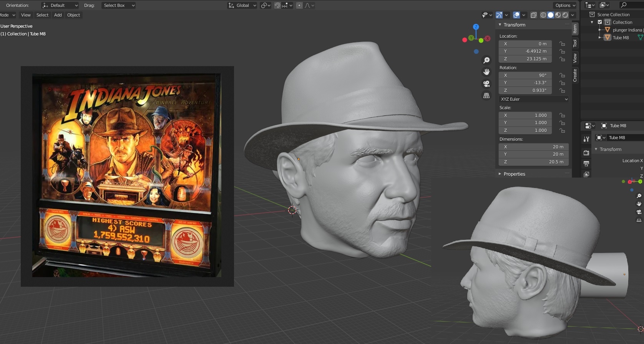Switch to the View sidebar tab
The image size is (644, 344).
click(575, 58)
